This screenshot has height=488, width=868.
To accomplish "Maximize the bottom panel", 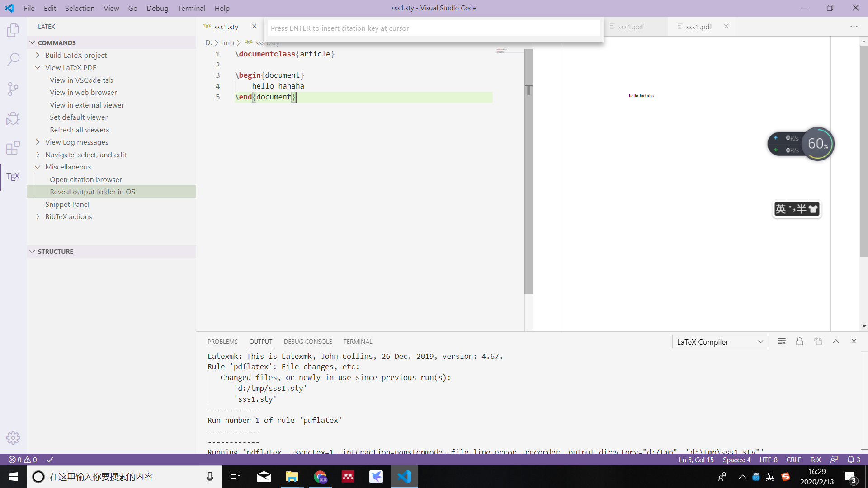I will pos(836,341).
